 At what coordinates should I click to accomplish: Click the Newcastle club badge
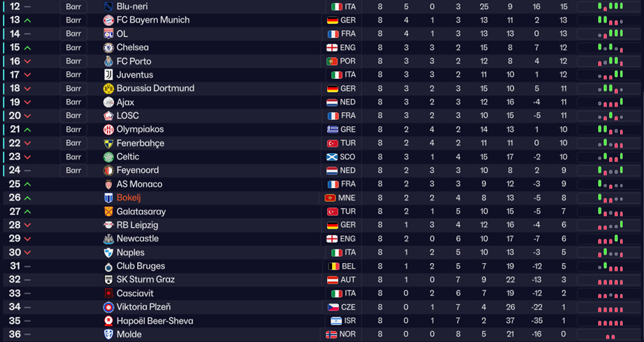tap(108, 239)
